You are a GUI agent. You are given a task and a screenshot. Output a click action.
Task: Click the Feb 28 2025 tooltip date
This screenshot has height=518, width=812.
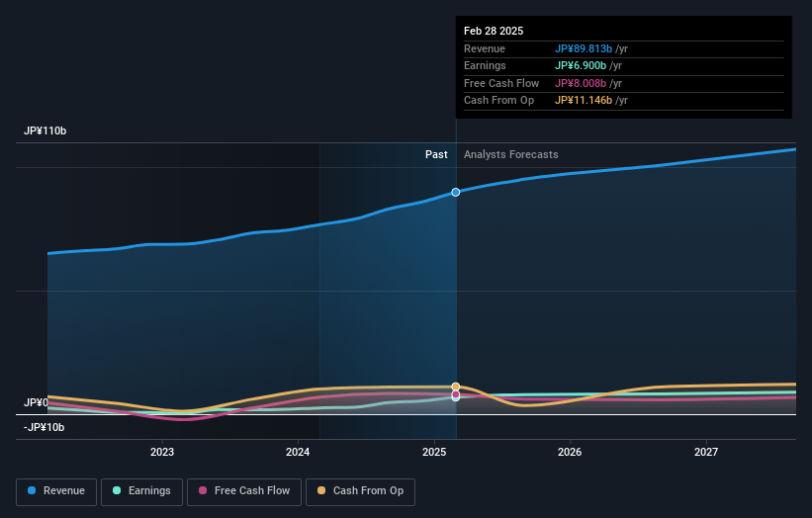(494, 31)
